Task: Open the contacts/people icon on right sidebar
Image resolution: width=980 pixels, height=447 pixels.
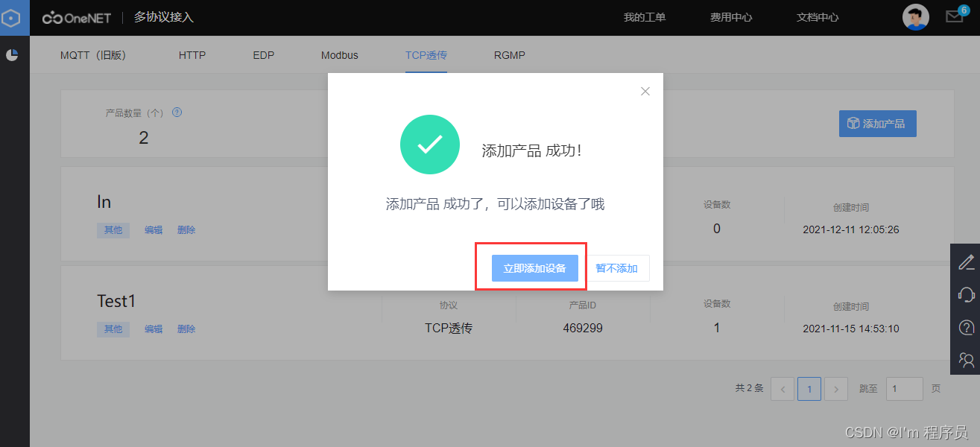Action: tap(967, 360)
